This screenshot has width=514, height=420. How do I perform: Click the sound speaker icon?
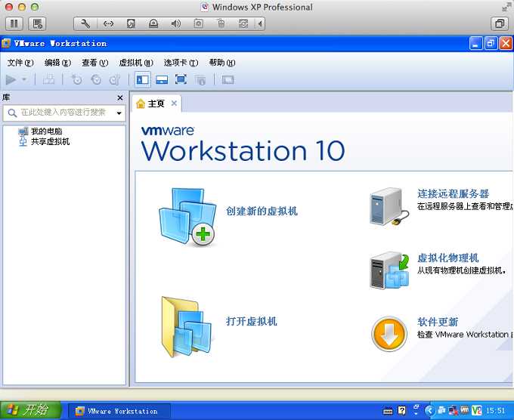[175, 23]
